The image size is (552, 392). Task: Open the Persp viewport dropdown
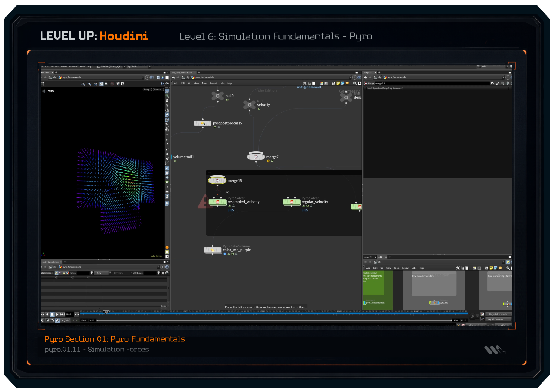[x=147, y=90]
